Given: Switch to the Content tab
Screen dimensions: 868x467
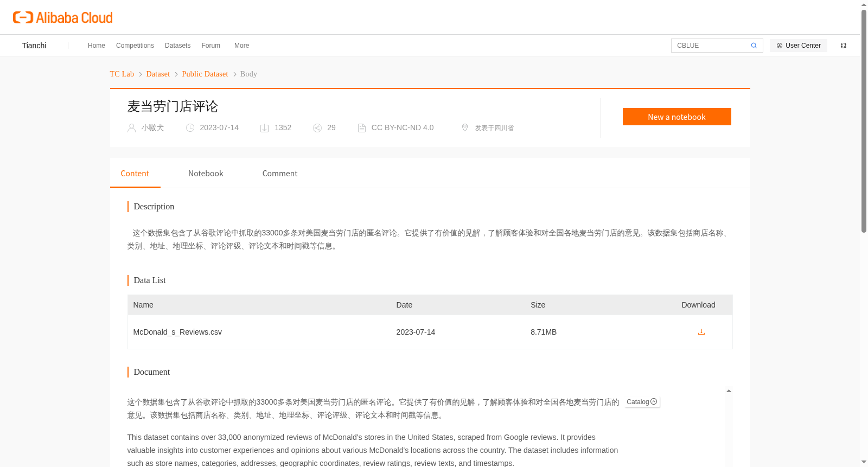Looking at the screenshot, I should [135, 174].
